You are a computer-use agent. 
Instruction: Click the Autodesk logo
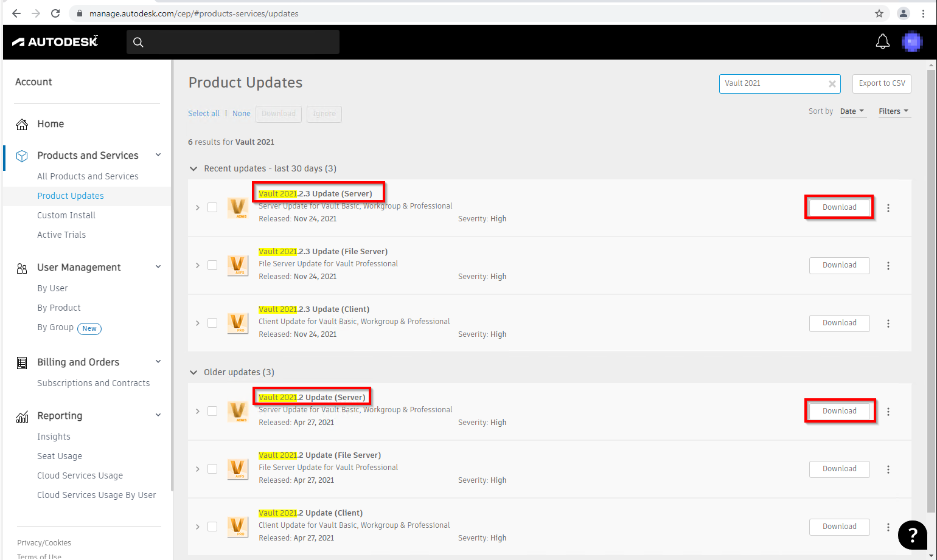tap(55, 42)
